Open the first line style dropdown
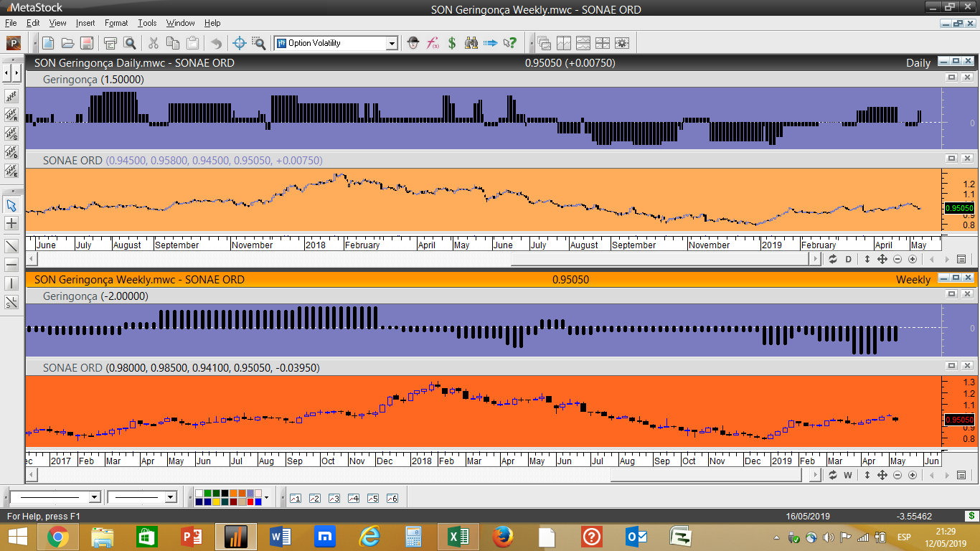980x551 pixels. (x=94, y=497)
